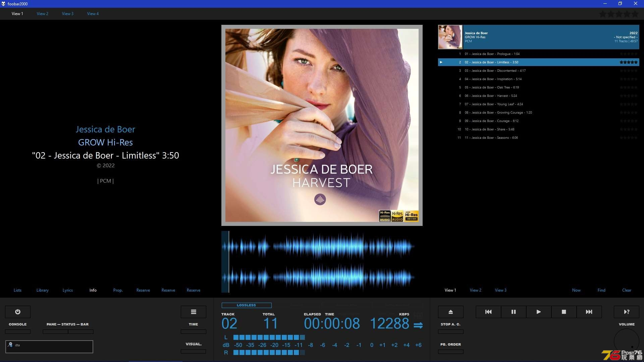Focus the dta search input field
644x362 pixels.
[49, 347]
